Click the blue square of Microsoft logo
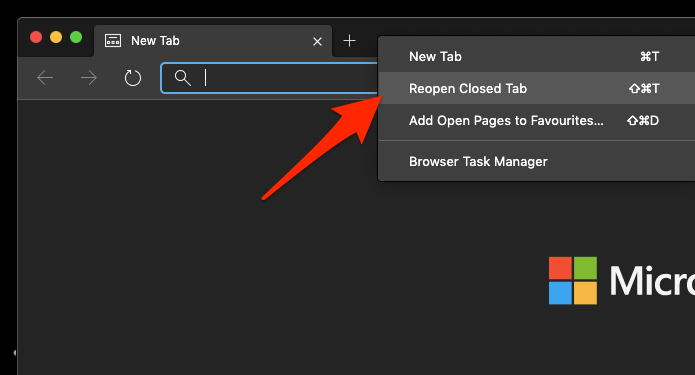Viewport: 695px width, 375px height. pos(560,293)
